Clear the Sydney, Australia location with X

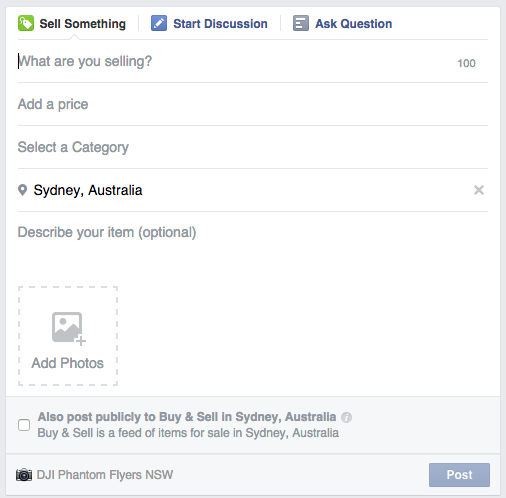pos(479,190)
